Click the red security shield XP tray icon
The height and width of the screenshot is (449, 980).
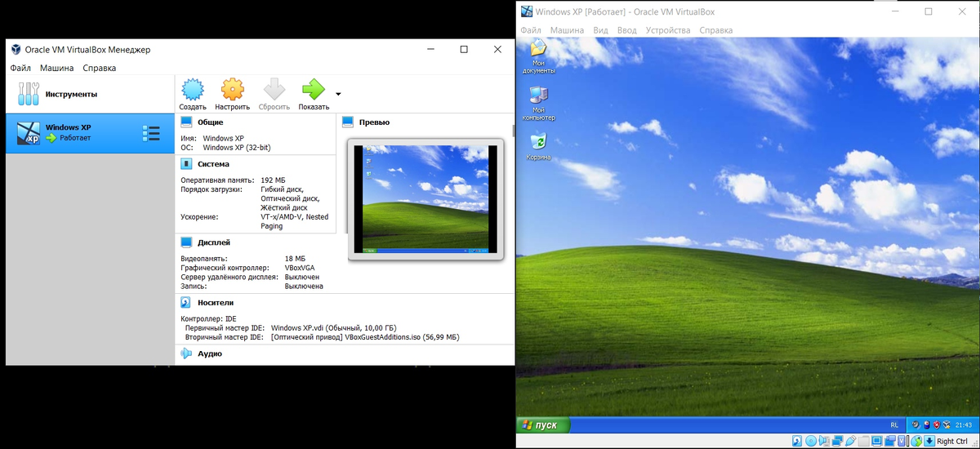tap(937, 425)
